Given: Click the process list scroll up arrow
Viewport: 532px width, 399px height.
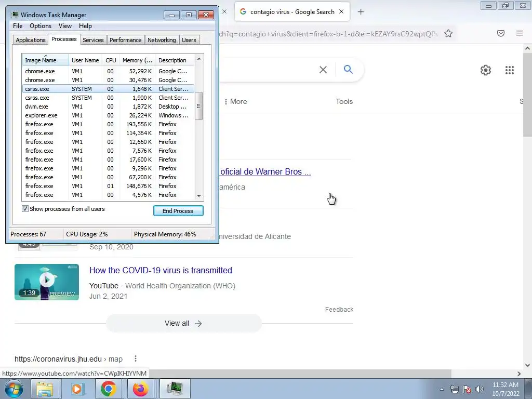Looking at the screenshot, I should coord(199,59).
